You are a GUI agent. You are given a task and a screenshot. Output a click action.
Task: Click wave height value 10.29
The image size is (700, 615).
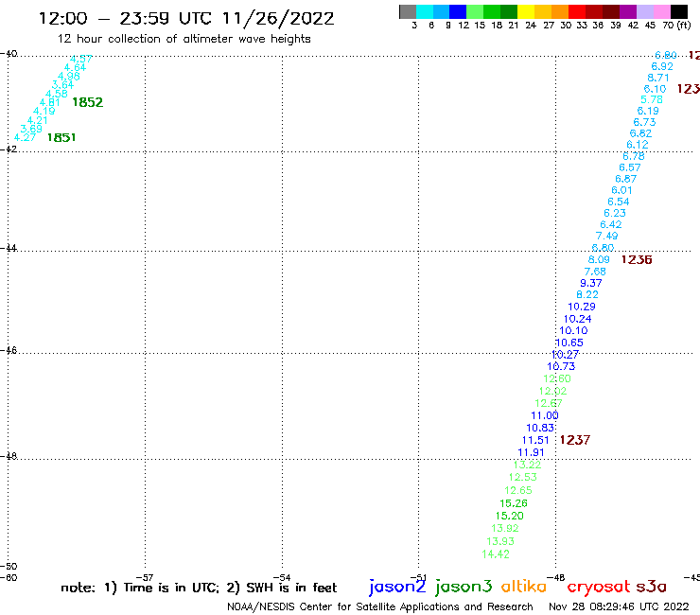(x=582, y=307)
